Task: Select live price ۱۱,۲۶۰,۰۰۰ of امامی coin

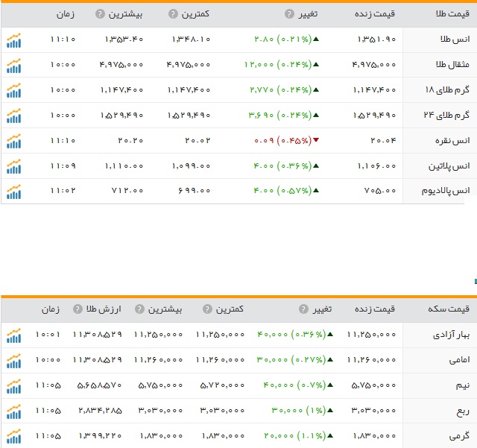Action: (371, 360)
